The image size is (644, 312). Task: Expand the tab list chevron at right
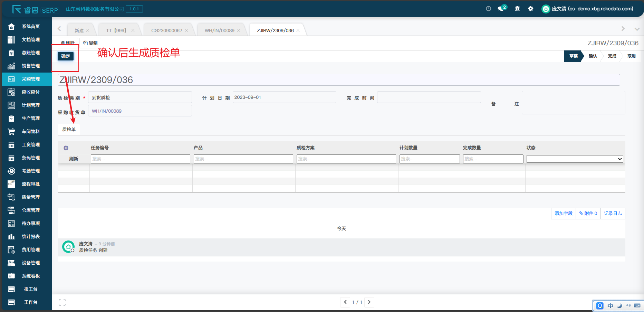[x=637, y=29]
